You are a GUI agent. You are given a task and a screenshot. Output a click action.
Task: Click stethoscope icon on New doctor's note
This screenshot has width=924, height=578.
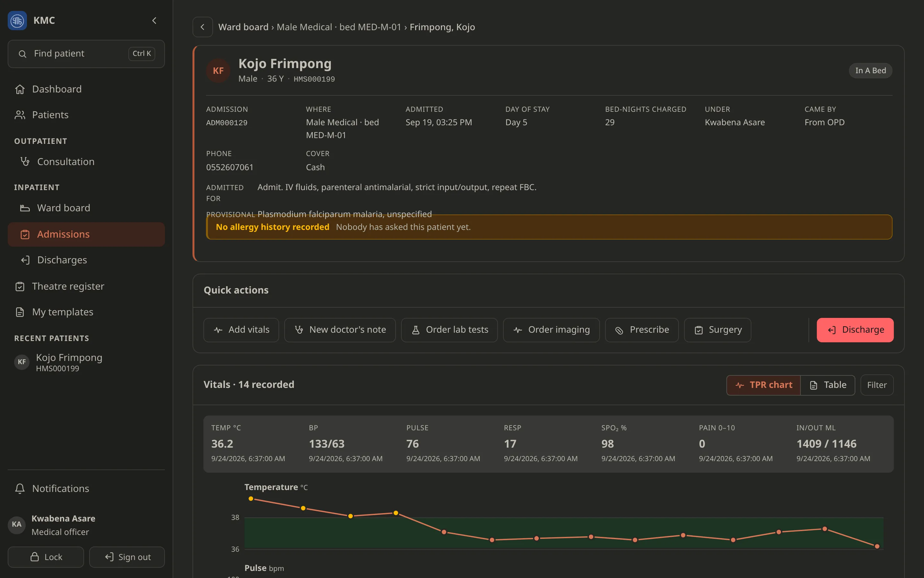299,330
